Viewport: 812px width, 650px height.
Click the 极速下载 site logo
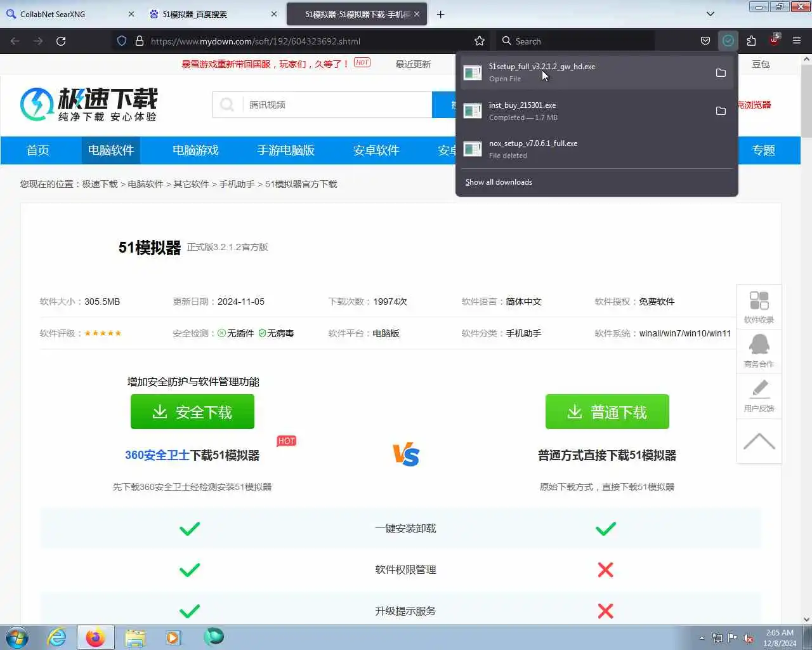[x=89, y=104]
